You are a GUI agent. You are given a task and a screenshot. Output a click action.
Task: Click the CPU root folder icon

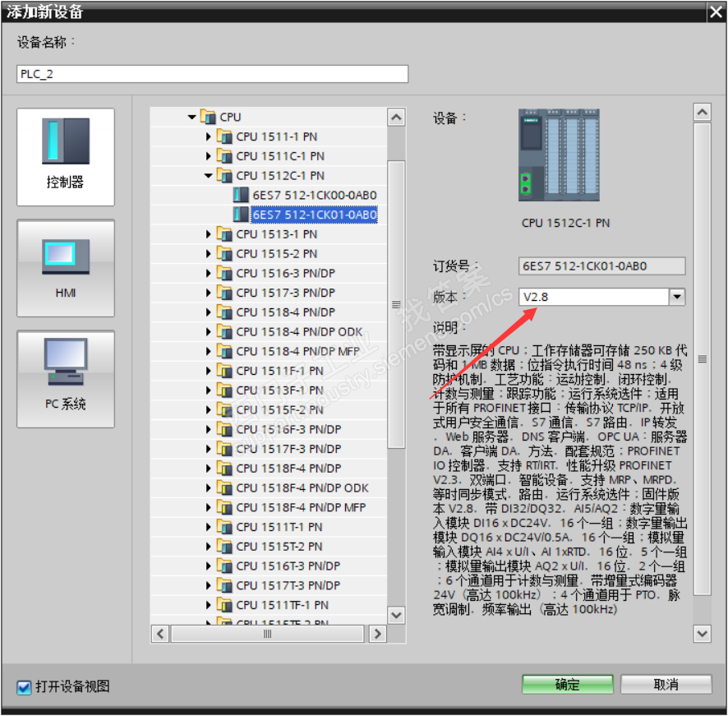[x=208, y=117]
